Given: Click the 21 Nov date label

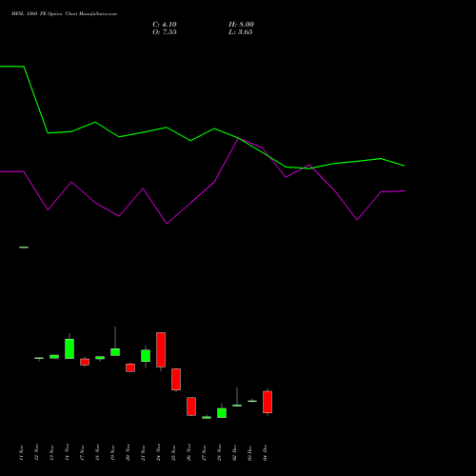Looking at the screenshot, I should 143,452.
